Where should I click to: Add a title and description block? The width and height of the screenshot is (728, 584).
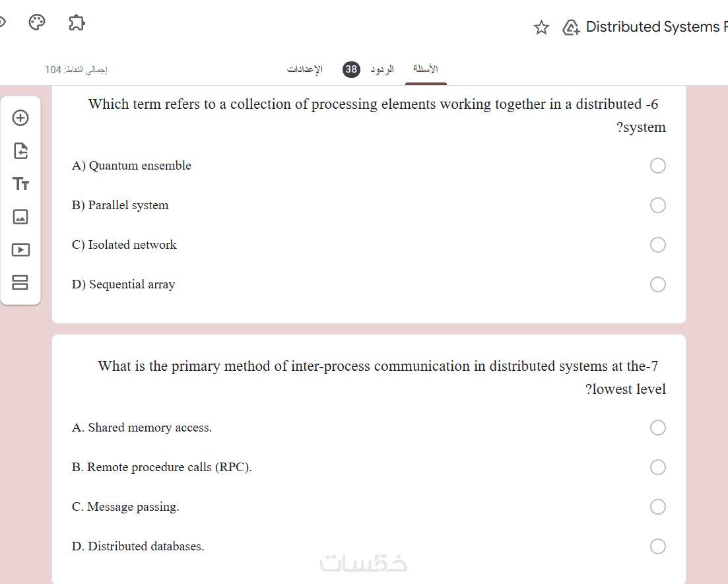(x=21, y=184)
